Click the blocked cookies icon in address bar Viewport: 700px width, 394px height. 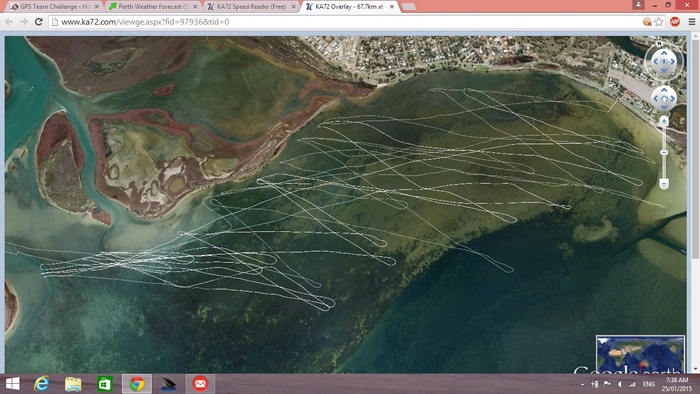[647, 22]
